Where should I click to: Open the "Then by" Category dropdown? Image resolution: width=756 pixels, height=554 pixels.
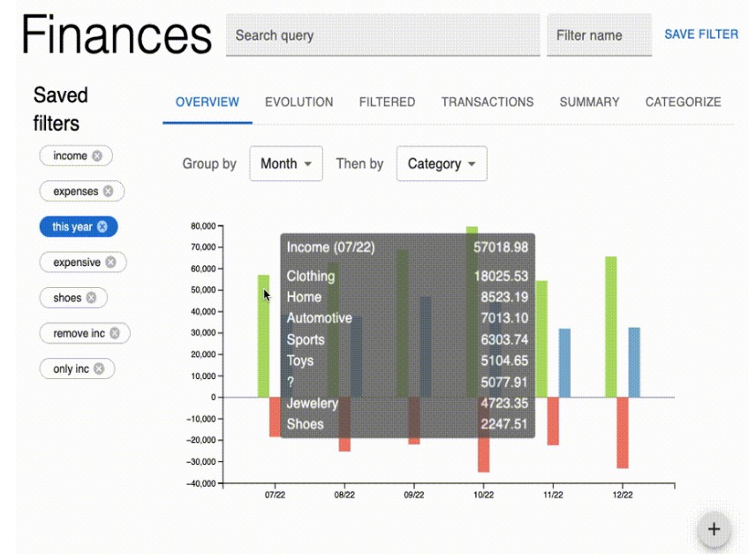(442, 163)
